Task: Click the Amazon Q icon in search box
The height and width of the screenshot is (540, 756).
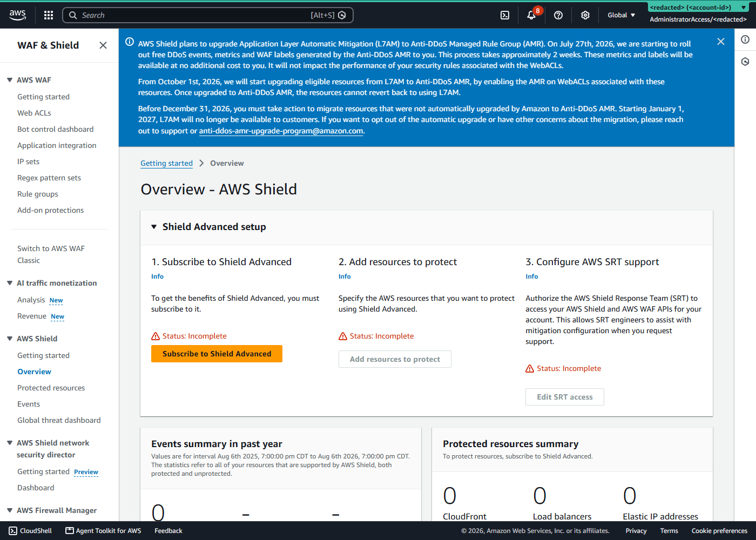Action: click(x=342, y=15)
